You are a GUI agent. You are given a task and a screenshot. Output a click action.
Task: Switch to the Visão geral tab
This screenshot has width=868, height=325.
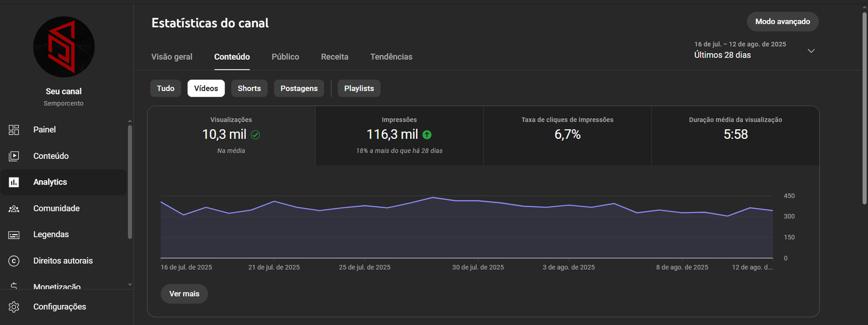pyautogui.click(x=172, y=57)
